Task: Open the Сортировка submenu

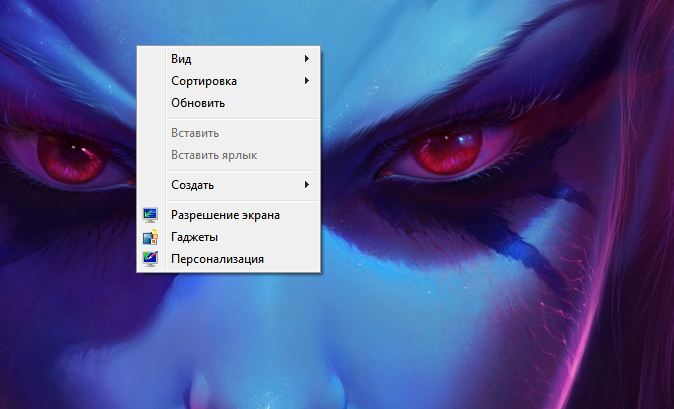Action: pos(228,81)
